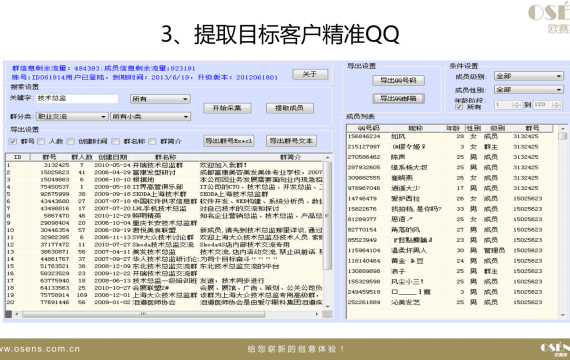Open the 所有小类 subcategory dropdown
The height and width of the screenshot is (360, 570).
click(150, 116)
